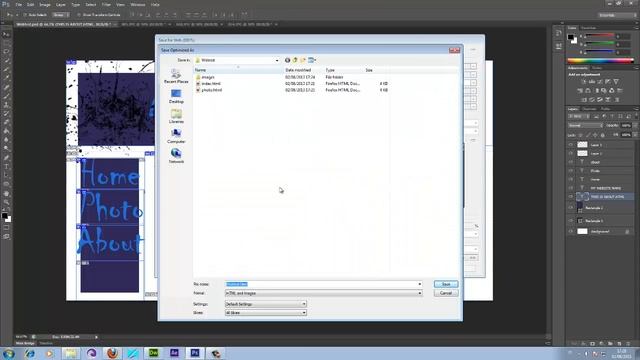This screenshot has width=640, height=360.
Task: Select index.html in the file list
Action: (x=211, y=84)
